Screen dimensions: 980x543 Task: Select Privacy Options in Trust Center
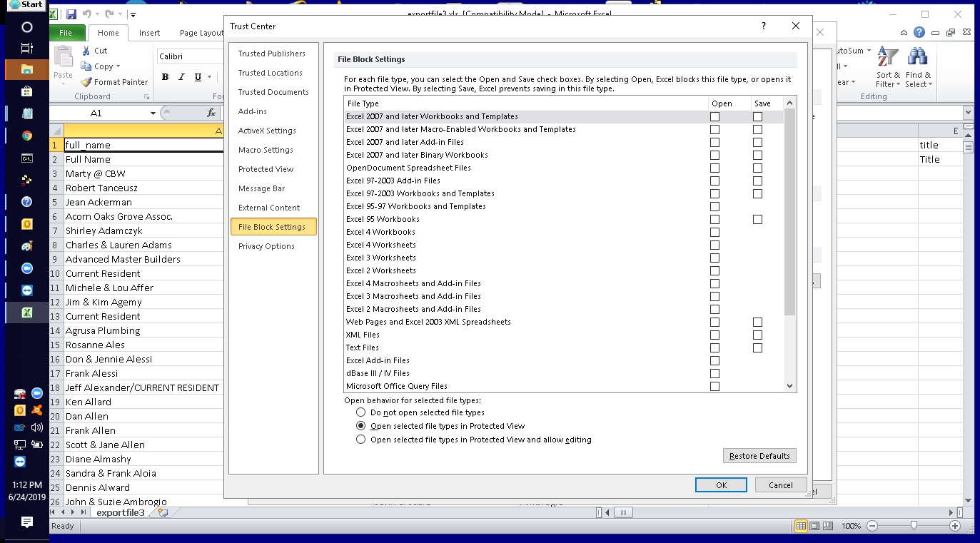pyautogui.click(x=266, y=246)
